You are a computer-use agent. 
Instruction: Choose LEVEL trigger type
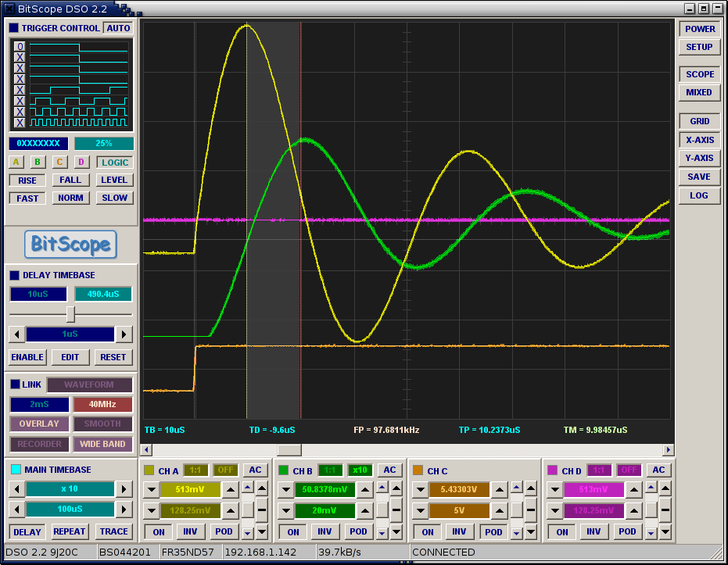114,180
